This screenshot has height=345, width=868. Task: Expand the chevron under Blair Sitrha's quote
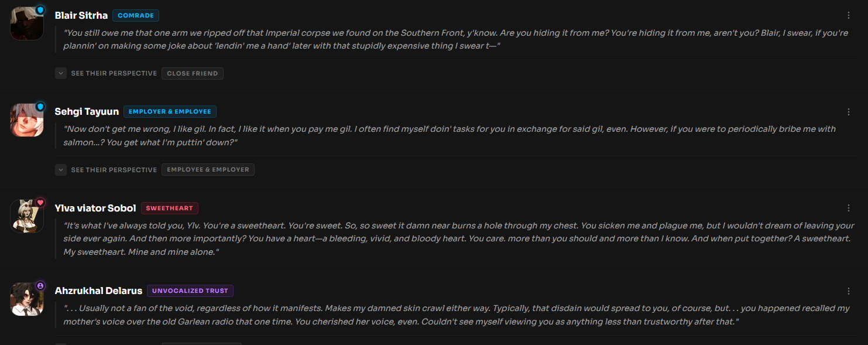point(61,74)
